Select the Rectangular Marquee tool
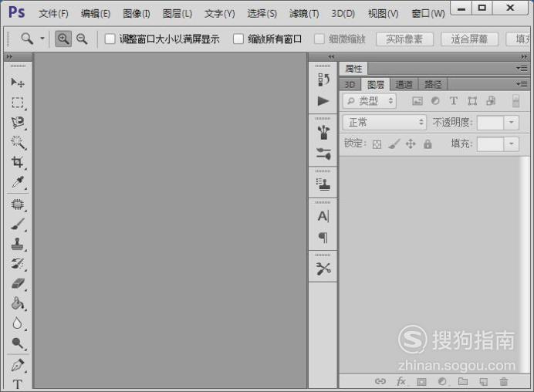 [x=18, y=102]
